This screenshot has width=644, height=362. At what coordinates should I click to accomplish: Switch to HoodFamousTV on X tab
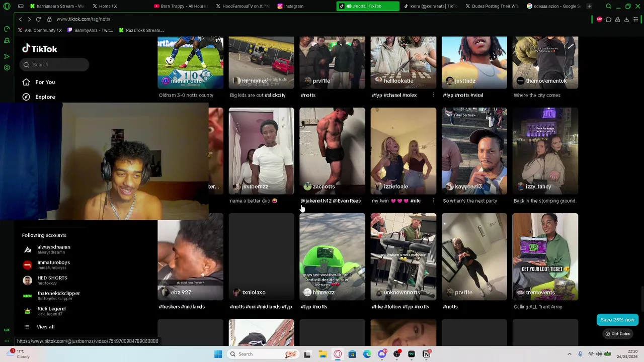pos(243,6)
